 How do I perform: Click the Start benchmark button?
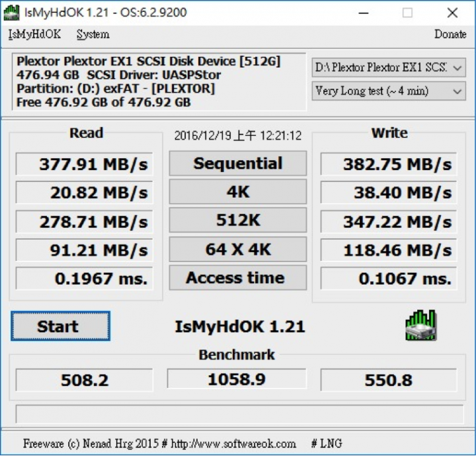click(60, 326)
